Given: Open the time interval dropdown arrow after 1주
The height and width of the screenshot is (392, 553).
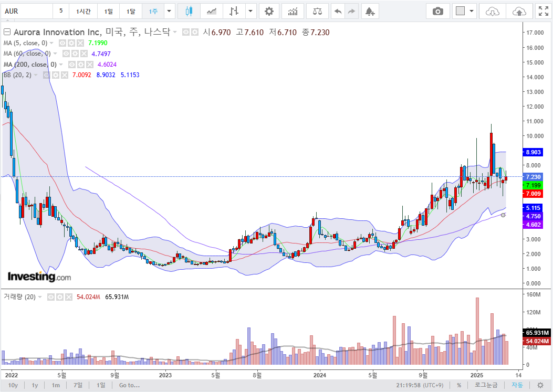Looking at the screenshot, I should 169,11.
